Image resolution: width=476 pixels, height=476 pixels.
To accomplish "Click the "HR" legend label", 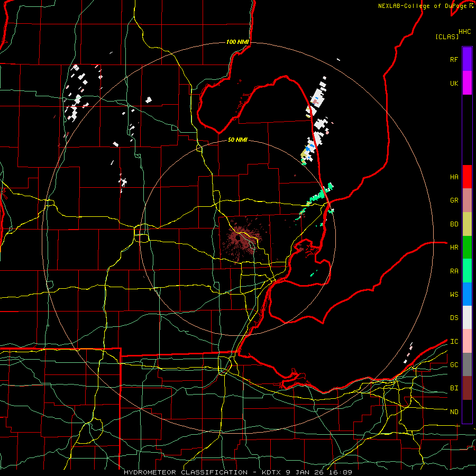I will 454,248.
